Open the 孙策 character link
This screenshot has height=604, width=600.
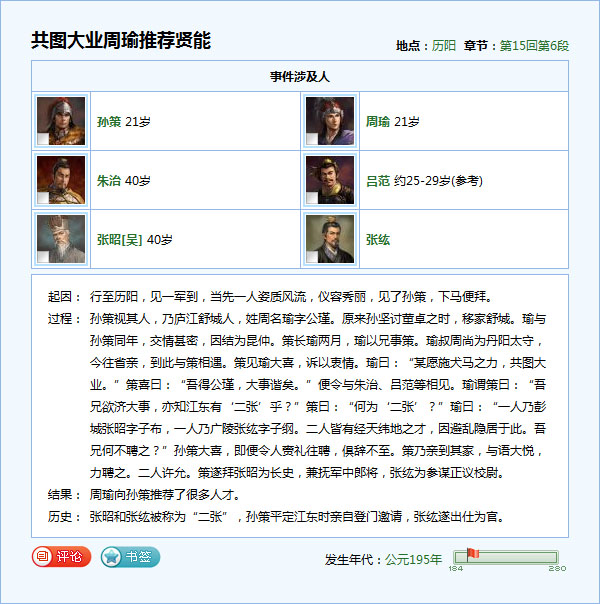pyautogui.click(x=108, y=122)
